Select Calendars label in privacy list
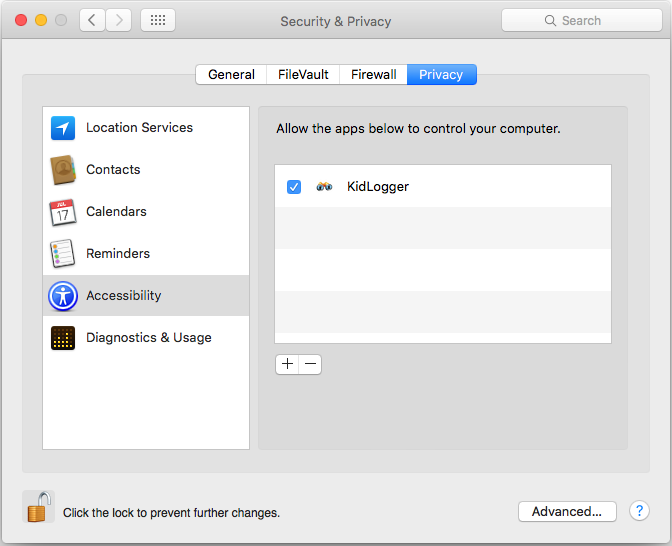Viewport: 672px width, 546px height. [116, 212]
